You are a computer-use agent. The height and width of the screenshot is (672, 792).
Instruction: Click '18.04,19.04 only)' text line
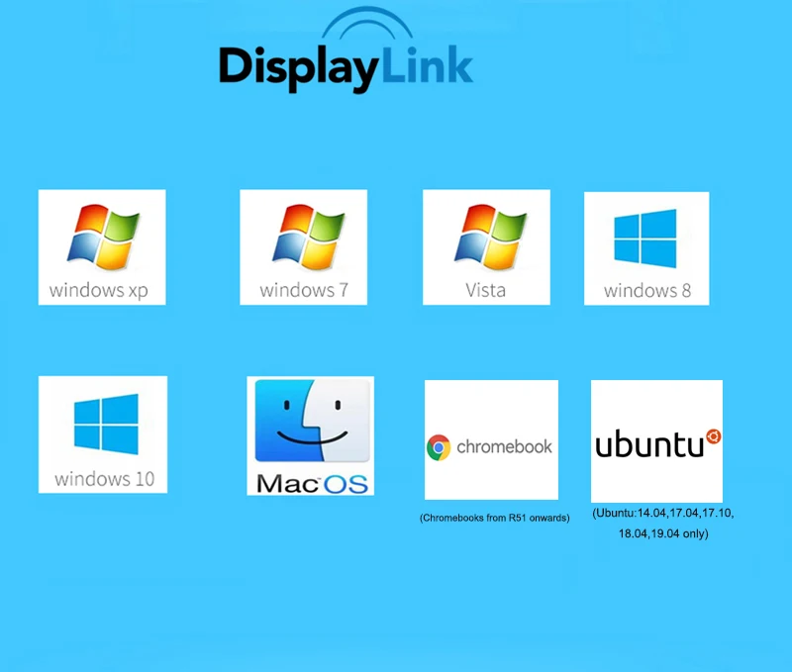tap(663, 533)
